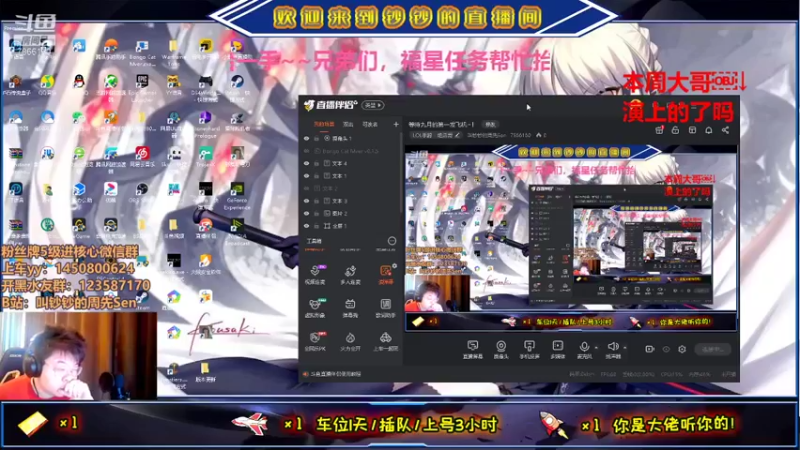Add a new scene with plus icon
This screenshot has width=800, height=450.
395,124
